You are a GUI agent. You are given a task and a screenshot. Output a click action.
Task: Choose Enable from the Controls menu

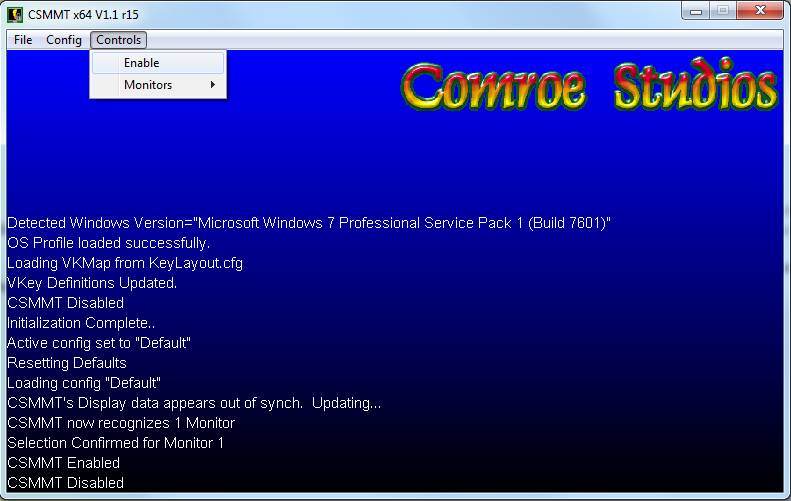pyautogui.click(x=141, y=63)
